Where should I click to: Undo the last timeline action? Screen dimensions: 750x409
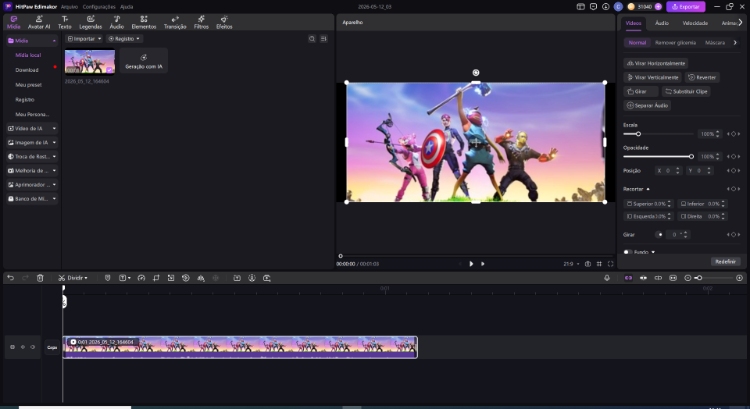coord(11,278)
